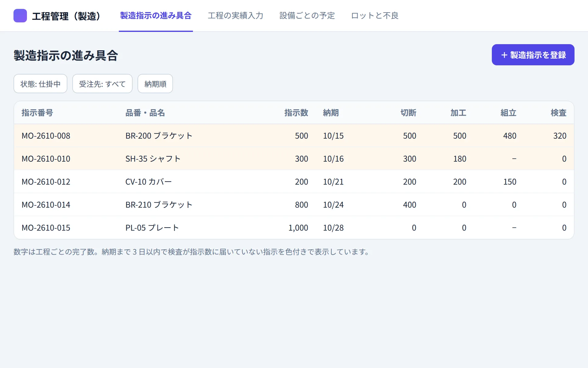Screen dimensions: 588x368
Task: Click the purple app logo icon
Action: pyautogui.click(x=20, y=16)
